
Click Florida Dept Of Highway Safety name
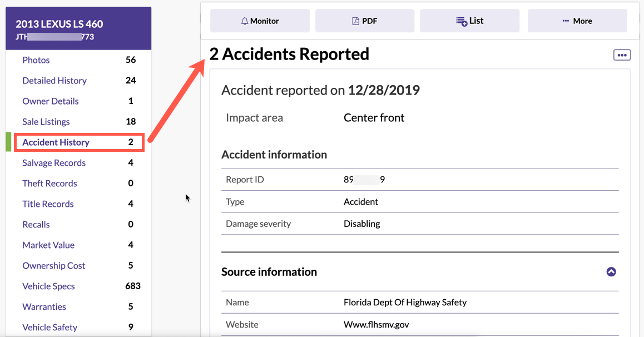click(405, 302)
